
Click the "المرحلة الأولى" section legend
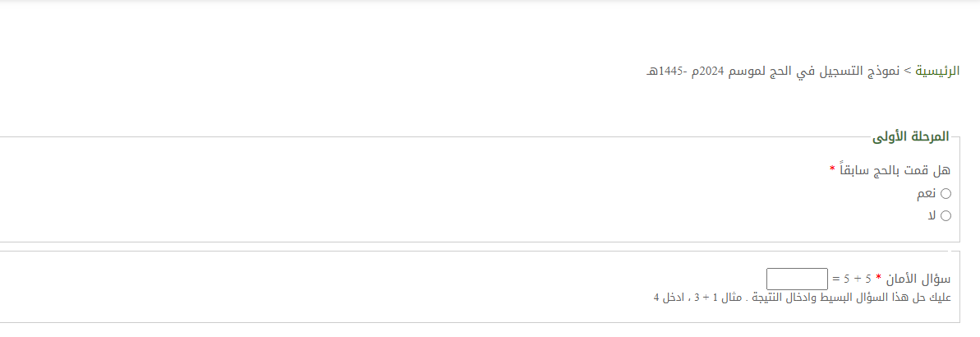click(x=911, y=136)
